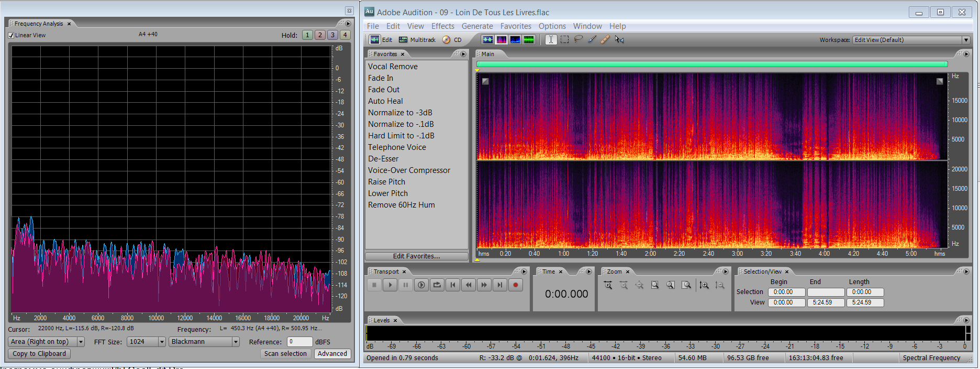Toggle the Linear View checkbox

point(11,36)
